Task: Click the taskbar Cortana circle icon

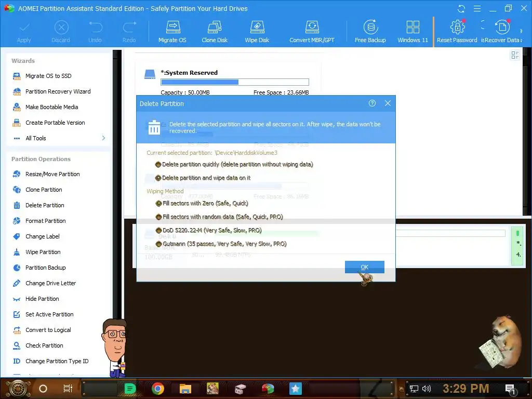Action: pyautogui.click(x=43, y=389)
